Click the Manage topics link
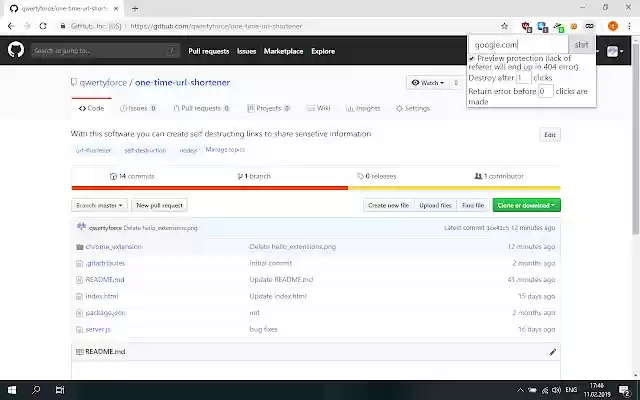 pyautogui.click(x=225, y=150)
